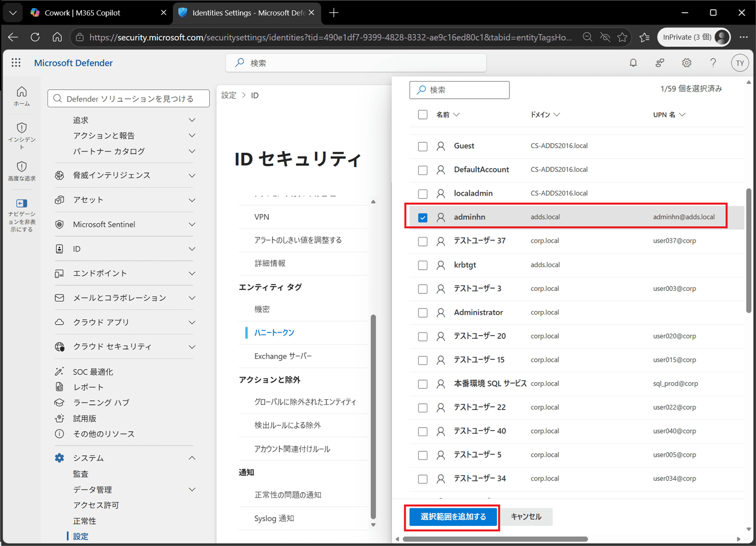Check the Guest account checkbox
Viewport: 756px width, 546px height.
[x=423, y=146]
